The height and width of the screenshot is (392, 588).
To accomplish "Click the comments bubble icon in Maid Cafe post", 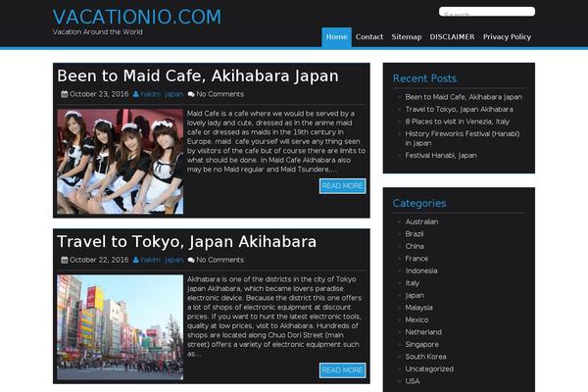I will pos(191,94).
